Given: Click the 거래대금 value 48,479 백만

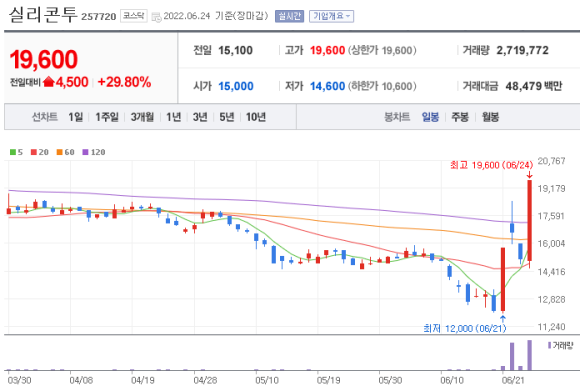Looking at the screenshot, I should (534, 86).
